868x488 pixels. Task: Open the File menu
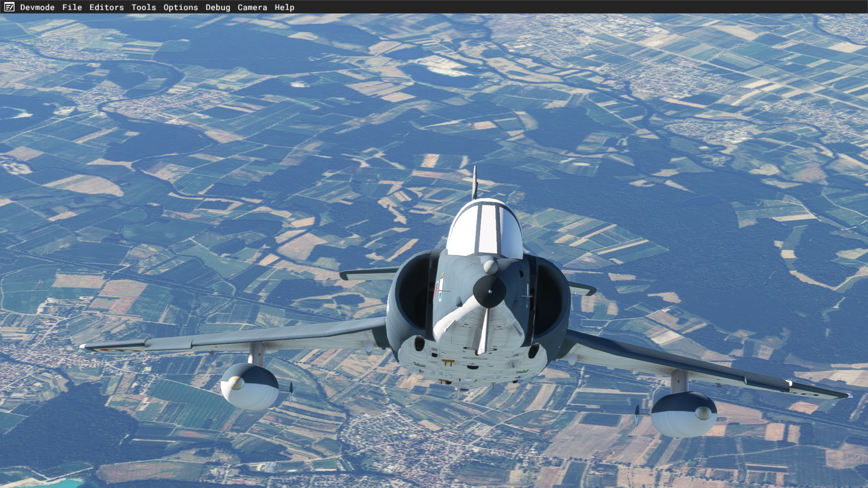72,7
